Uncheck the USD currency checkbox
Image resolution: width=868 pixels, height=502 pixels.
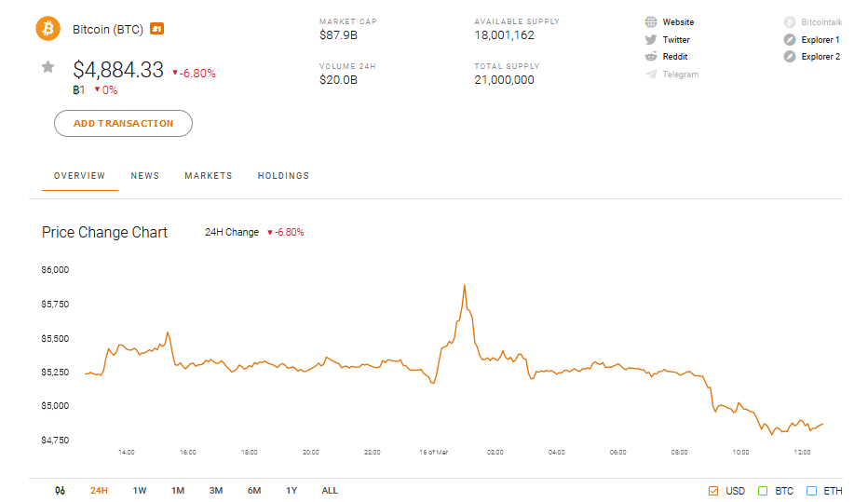(713, 491)
